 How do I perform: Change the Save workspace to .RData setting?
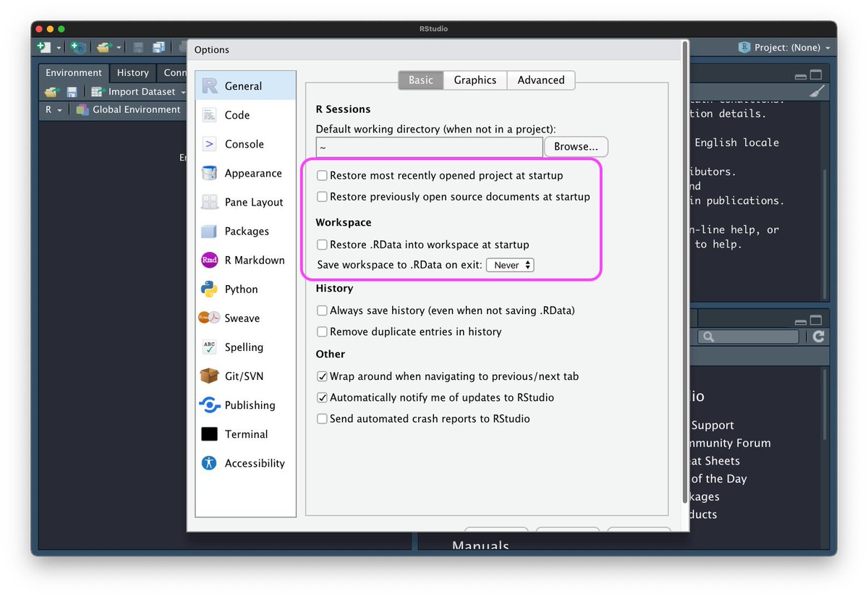[510, 265]
